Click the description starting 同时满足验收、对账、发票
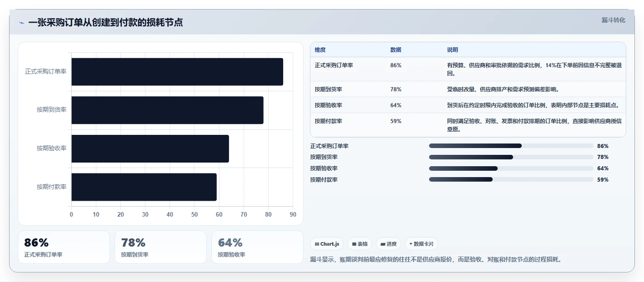 pyautogui.click(x=534, y=125)
